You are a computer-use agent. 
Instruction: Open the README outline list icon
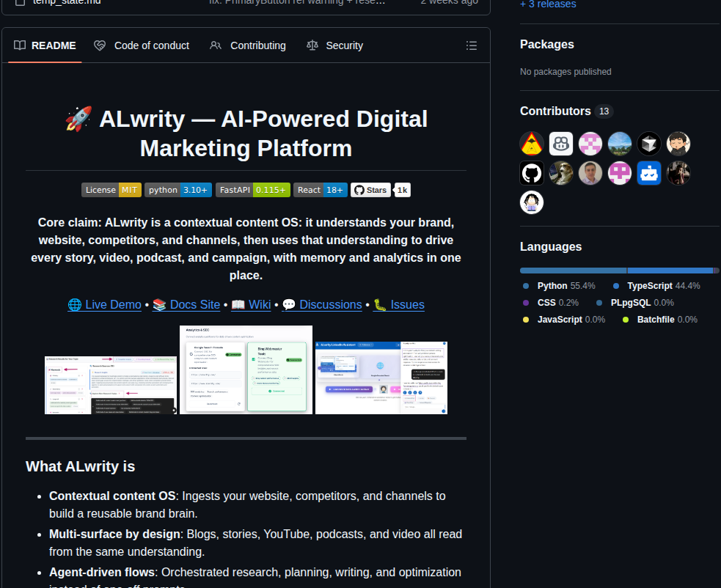tap(472, 45)
